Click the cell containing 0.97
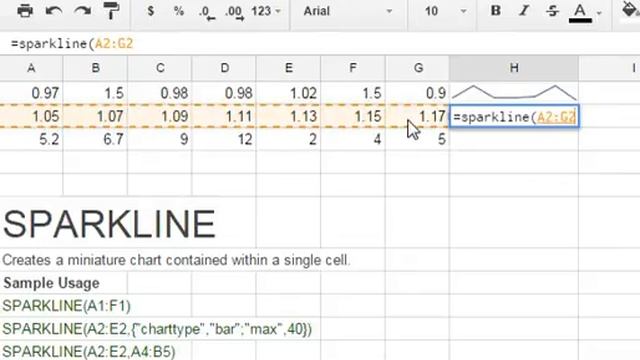Viewport: 640px width, 360px height. point(31,93)
